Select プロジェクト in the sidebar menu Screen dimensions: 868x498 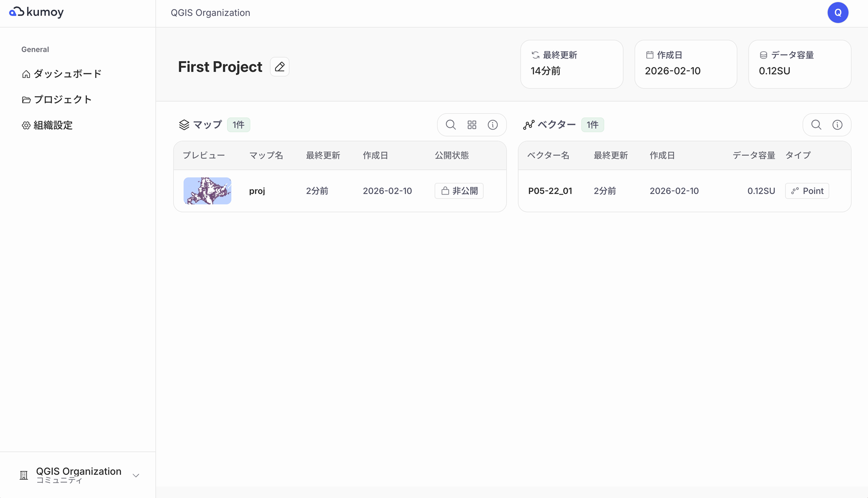click(63, 99)
